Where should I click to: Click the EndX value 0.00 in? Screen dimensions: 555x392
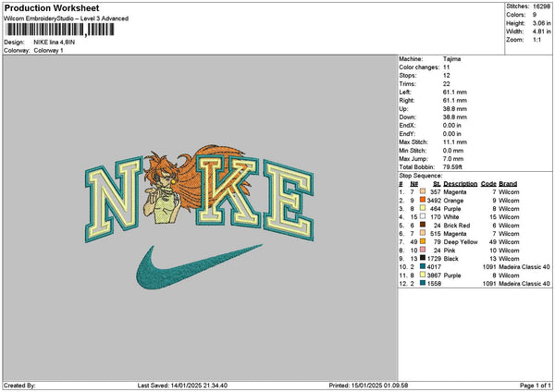coord(452,126)
